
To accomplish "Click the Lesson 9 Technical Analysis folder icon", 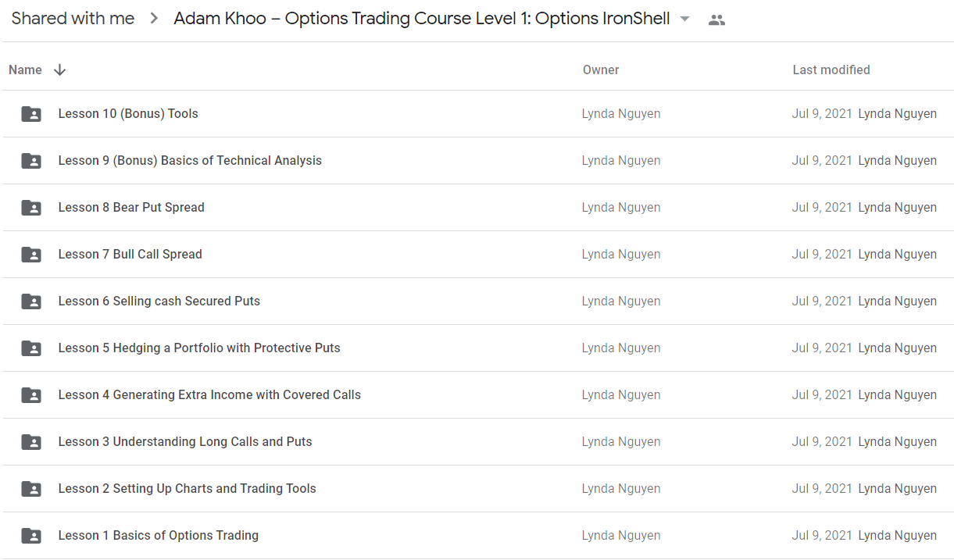I will pyautogui.click(x=31, y=161).
